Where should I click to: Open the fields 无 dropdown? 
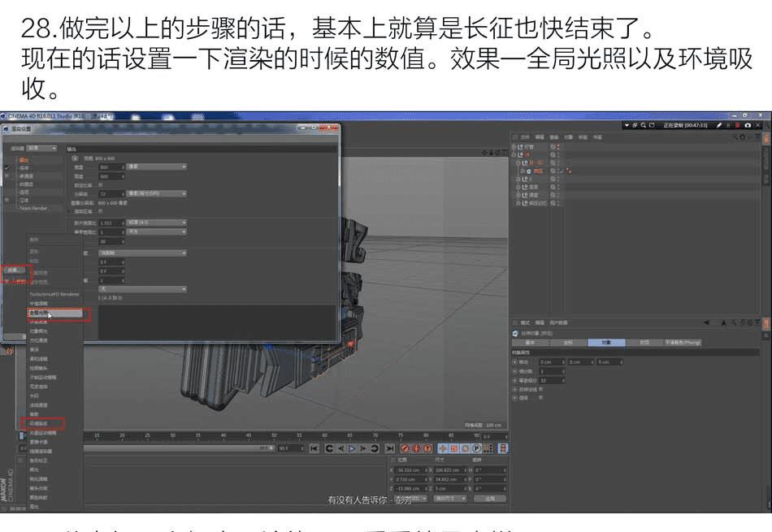click(143, 289)
